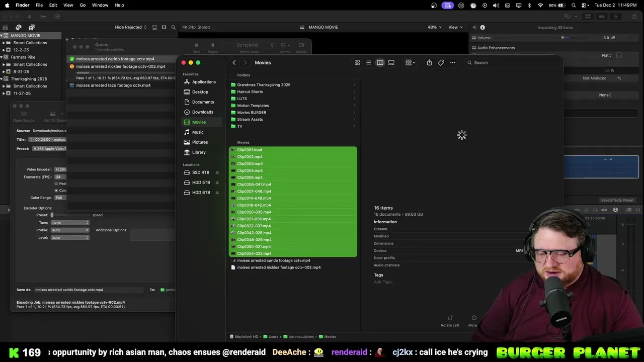Eject the HDD 5TB drive
644x362 pixels.
[217, 183]
